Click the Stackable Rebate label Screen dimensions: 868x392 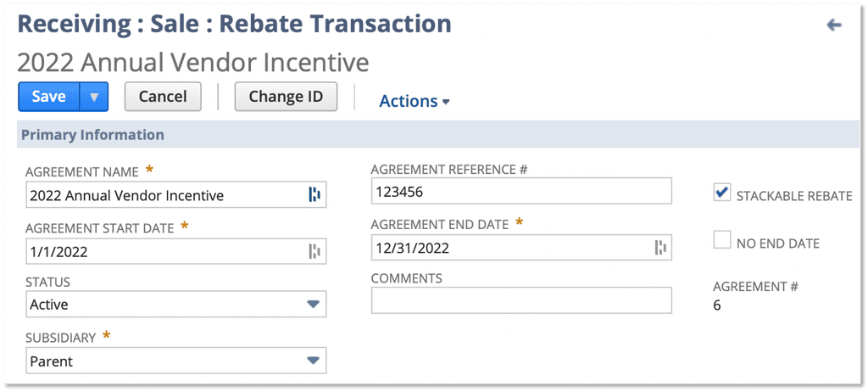coord(794,196)
